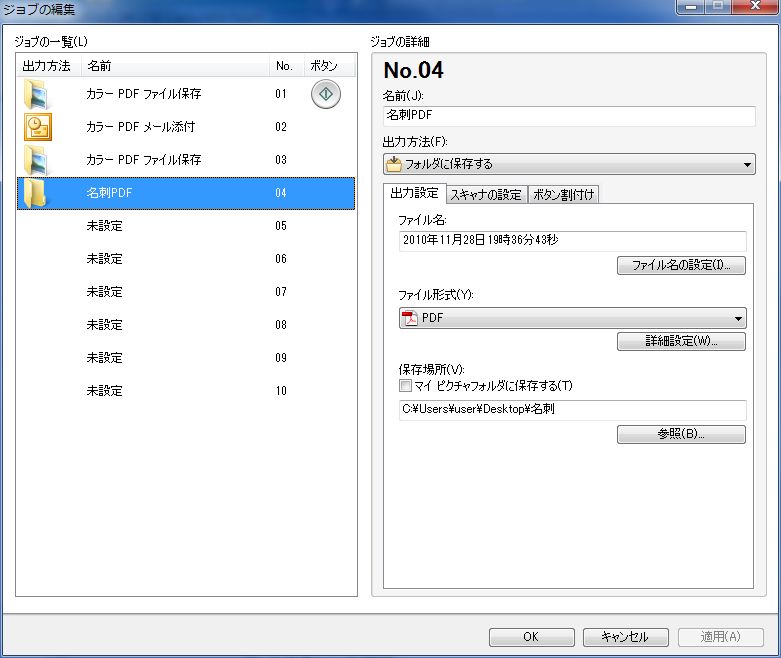This screenshot has width=781, height=658.
Task: Click the scan button icon on job 01
Action: tap(326, 94)
